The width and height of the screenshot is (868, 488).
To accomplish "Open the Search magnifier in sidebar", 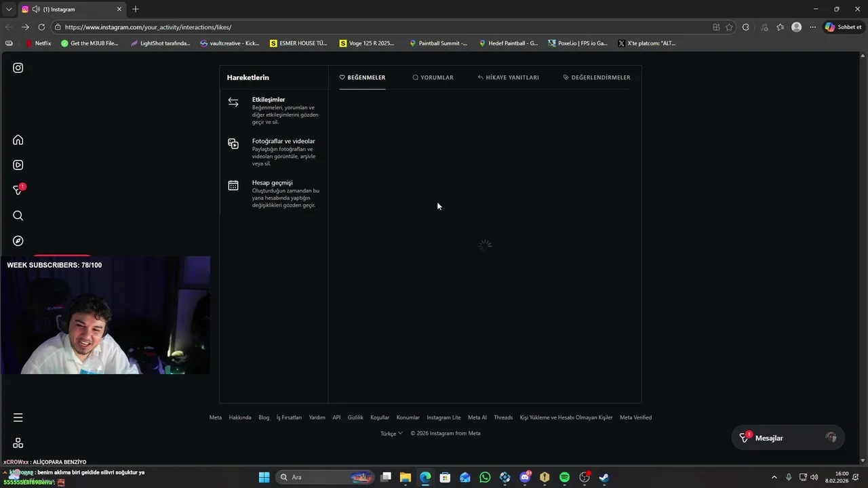I will point(18,216).
